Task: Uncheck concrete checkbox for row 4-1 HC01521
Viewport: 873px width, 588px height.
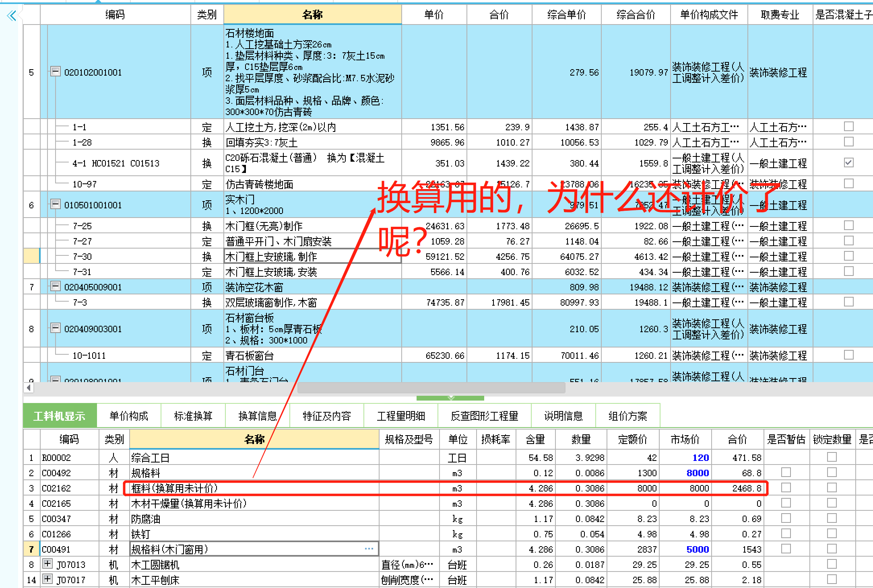Action: tap(849, 163)
